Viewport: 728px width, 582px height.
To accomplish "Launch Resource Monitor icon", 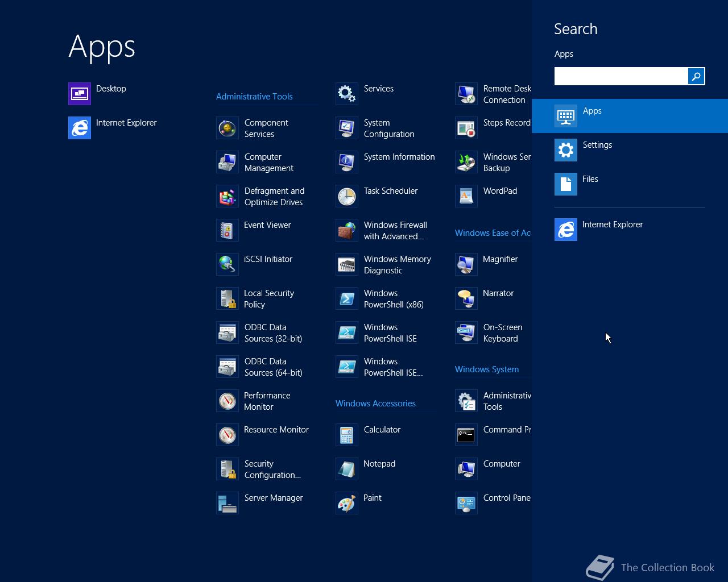I will 227,435.
